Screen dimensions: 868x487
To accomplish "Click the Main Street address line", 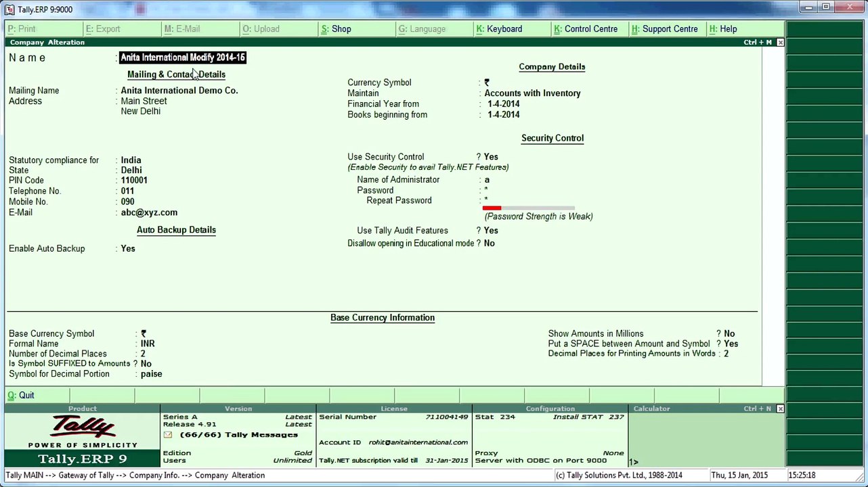I will [144, 101].
